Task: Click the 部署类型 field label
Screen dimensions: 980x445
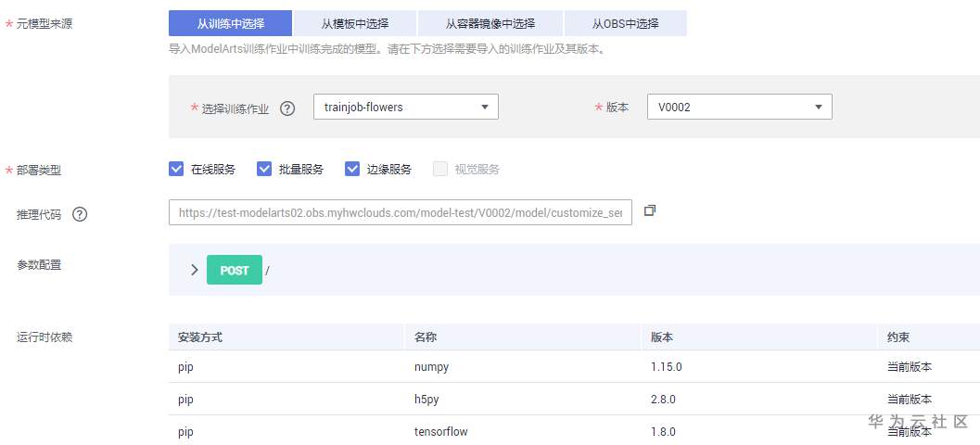Action: (x=39, y=170)
